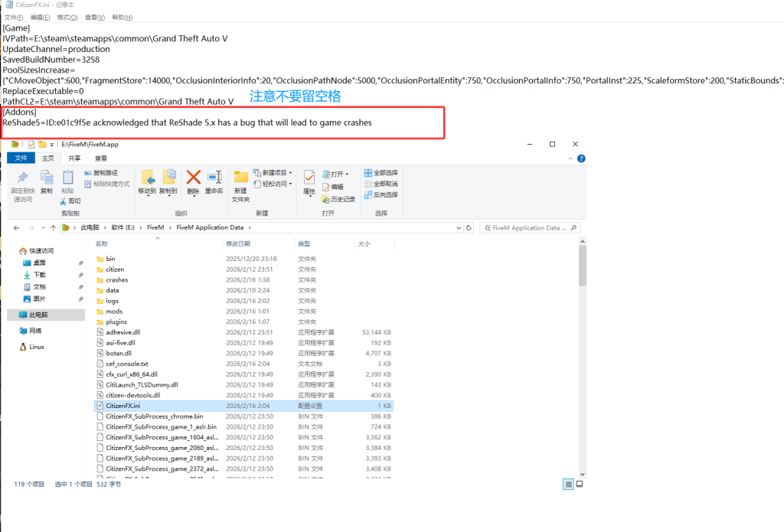784x532 pixels.
Task: Click the Copy icon in clipboard group
Action: pos(47,180)
